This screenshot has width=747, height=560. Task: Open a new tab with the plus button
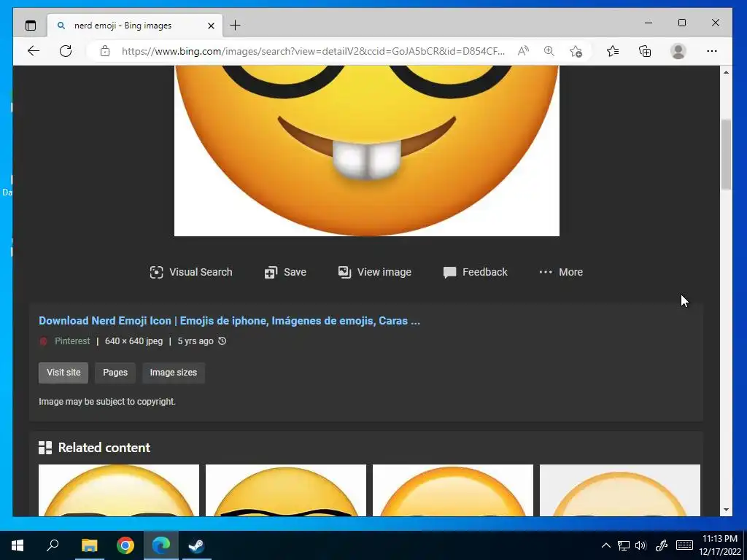pyautogui.click(x=235, y=26)
